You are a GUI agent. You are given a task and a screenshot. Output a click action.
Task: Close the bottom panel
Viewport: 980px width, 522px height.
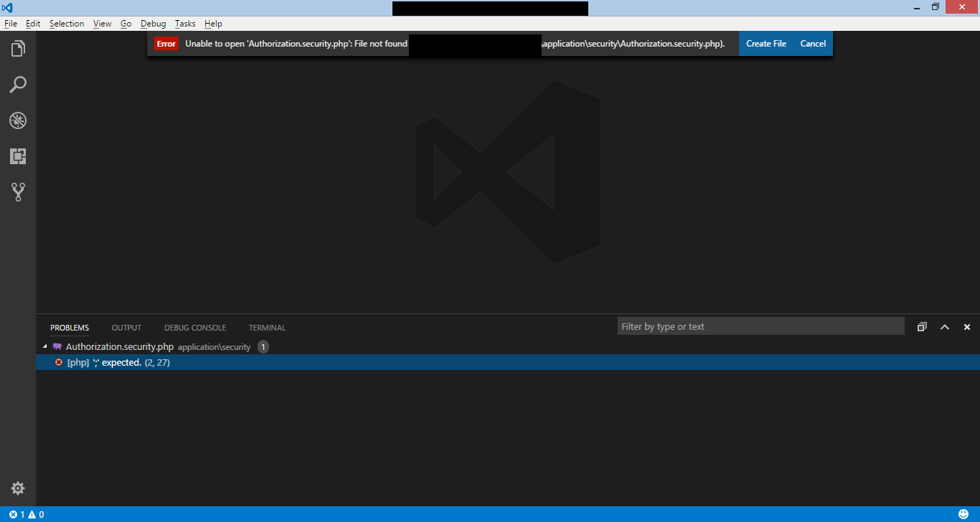967,327
